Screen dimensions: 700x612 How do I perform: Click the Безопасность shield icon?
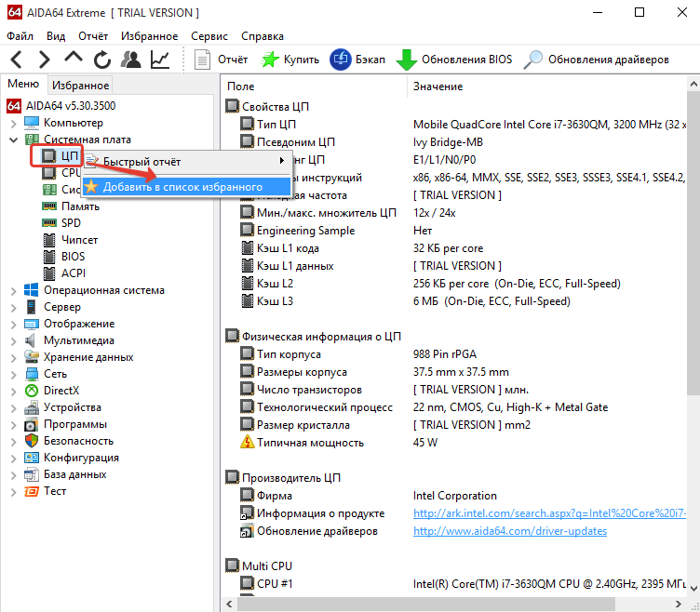[32, 441]
